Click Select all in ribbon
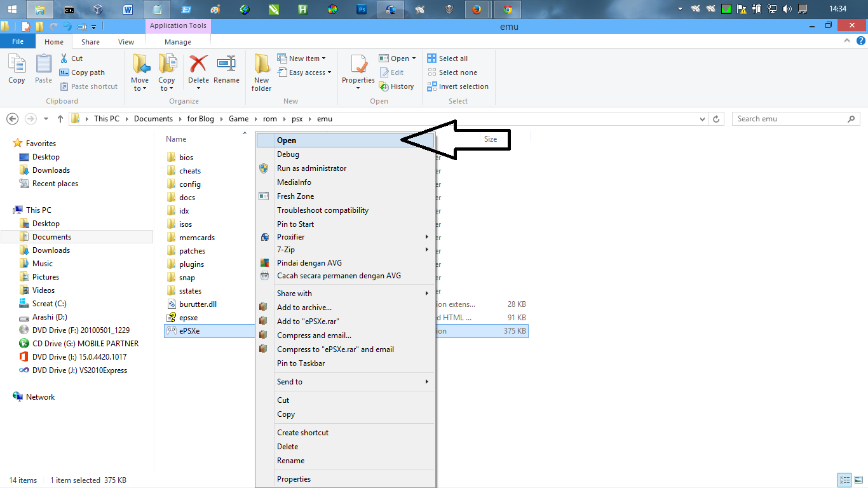The width and height of the screenshot is (868, 488). coord(447,58)
